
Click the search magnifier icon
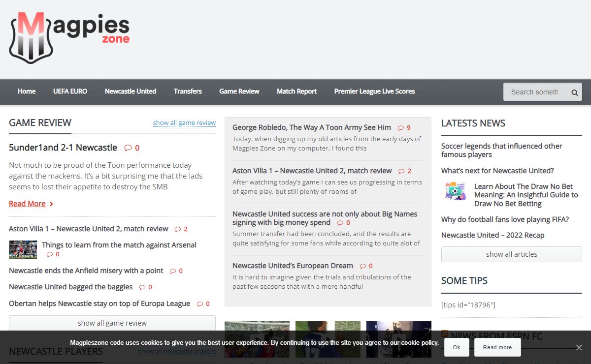click(575, 92)
